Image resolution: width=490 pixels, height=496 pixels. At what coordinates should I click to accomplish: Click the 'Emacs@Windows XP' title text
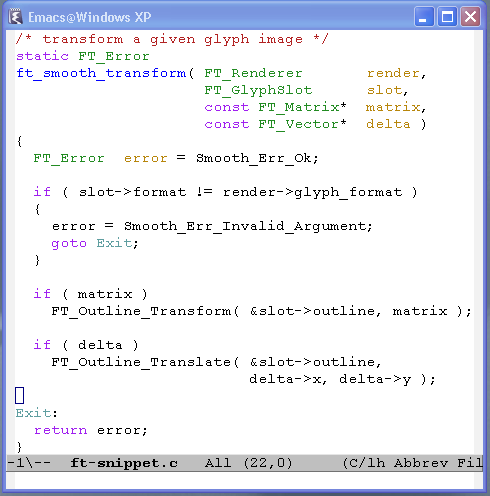click(89, 17)
